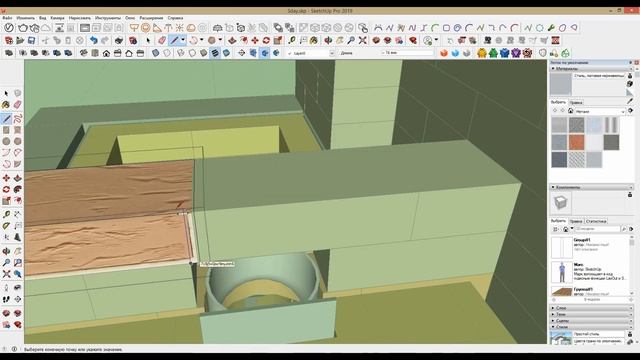Click the search magnifier button in Components

click(624, 229)
